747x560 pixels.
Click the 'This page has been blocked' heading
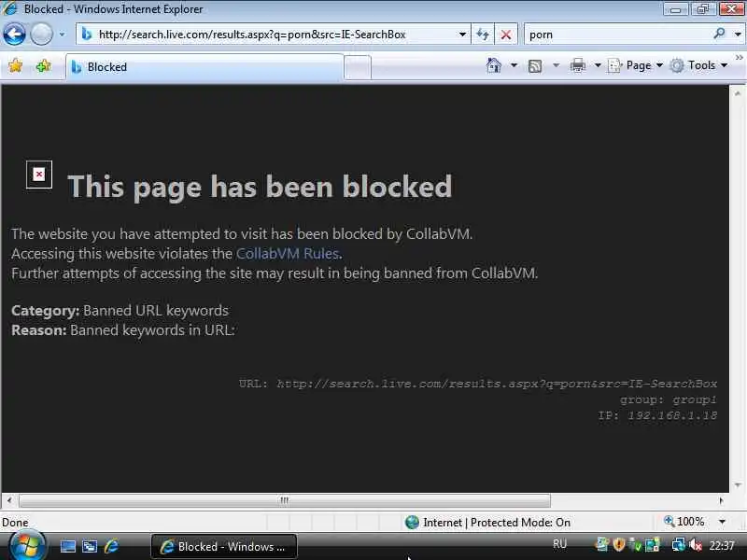[260, 187]
